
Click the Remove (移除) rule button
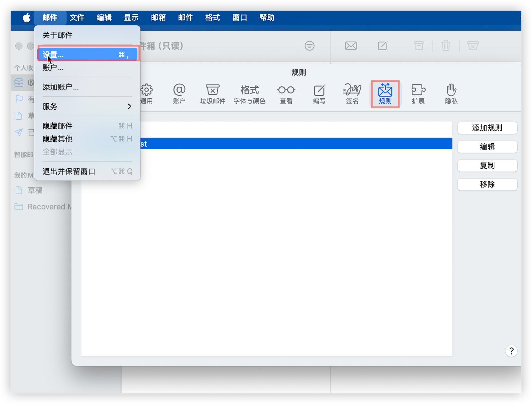tap(487, 185)
